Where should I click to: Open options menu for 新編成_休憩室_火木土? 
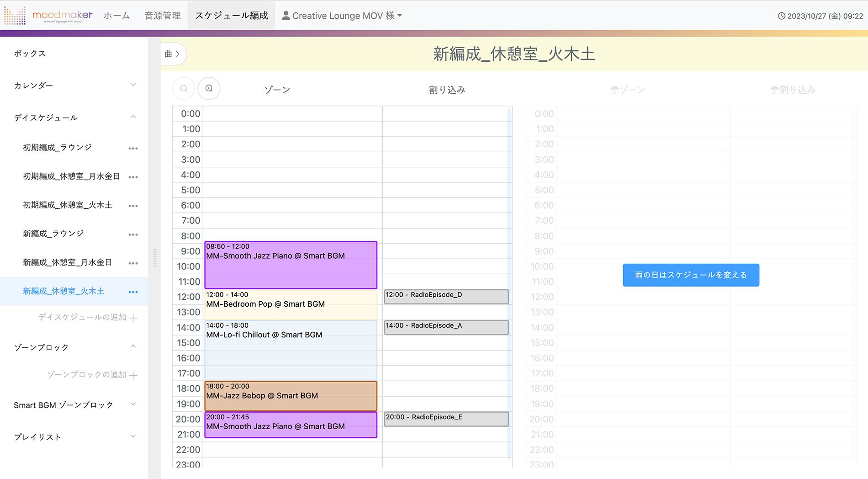point(133,292)
